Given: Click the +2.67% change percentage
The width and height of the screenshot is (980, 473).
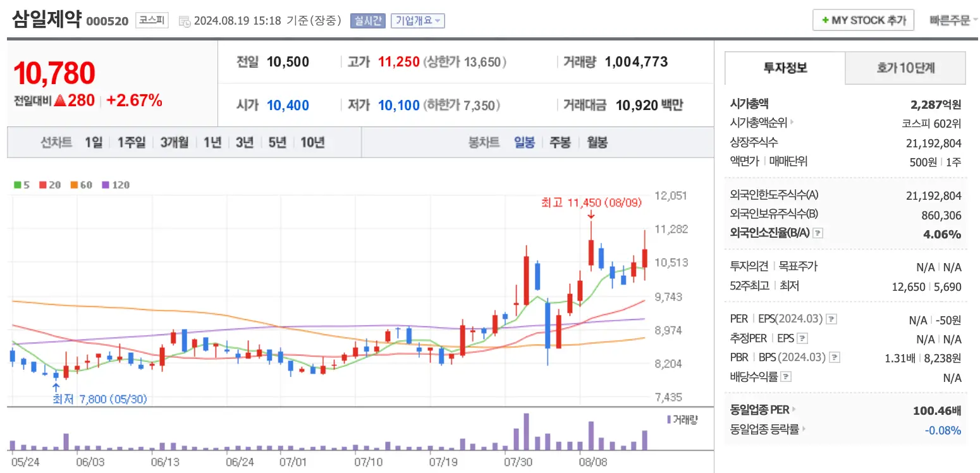Looking at the screenshot, I should (x=134, y=100).
